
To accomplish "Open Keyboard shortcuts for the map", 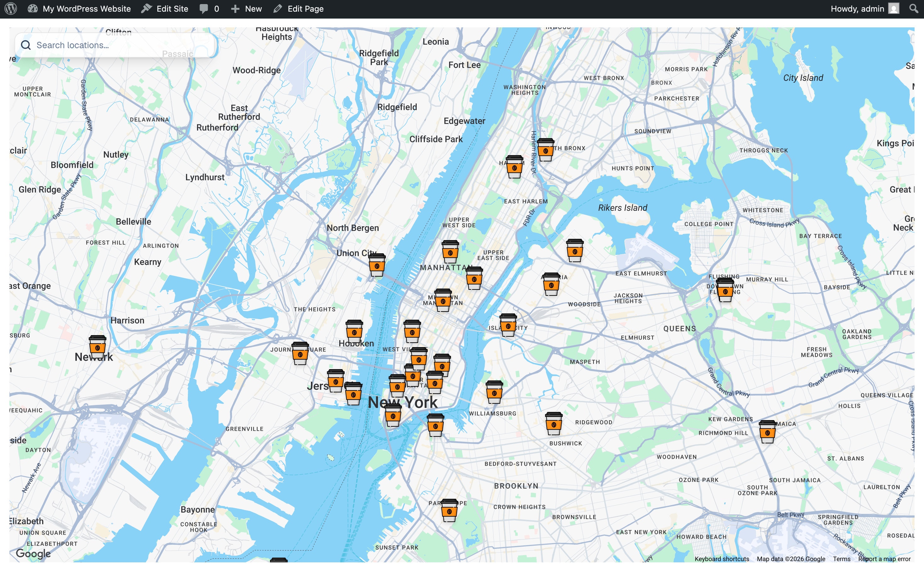I will [x=722, y=559].
